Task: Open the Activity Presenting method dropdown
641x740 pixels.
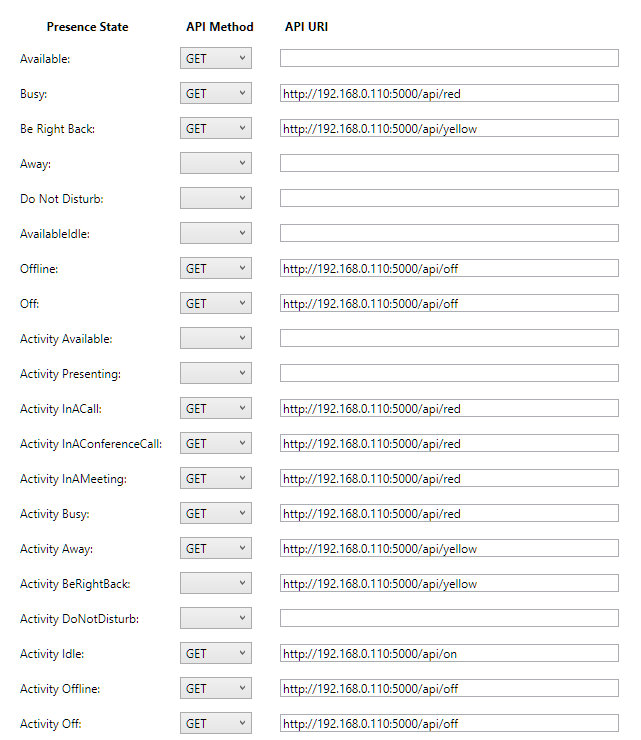Action: (216, 373)
